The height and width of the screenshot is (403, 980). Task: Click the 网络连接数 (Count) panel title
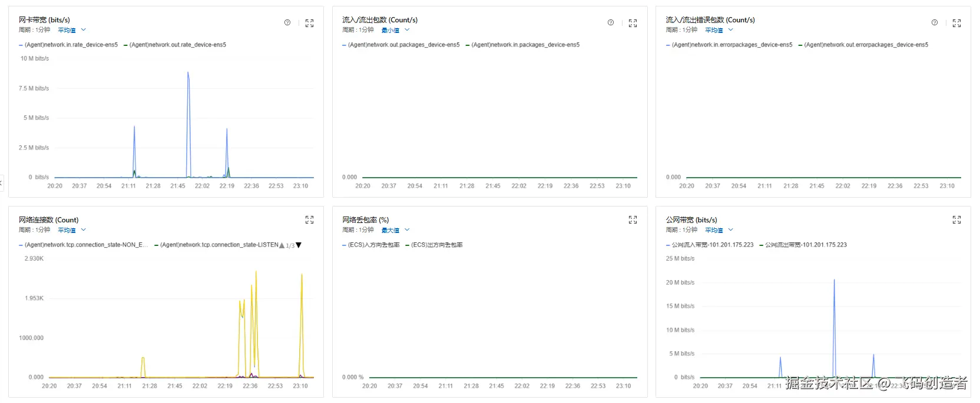point(48,220)
